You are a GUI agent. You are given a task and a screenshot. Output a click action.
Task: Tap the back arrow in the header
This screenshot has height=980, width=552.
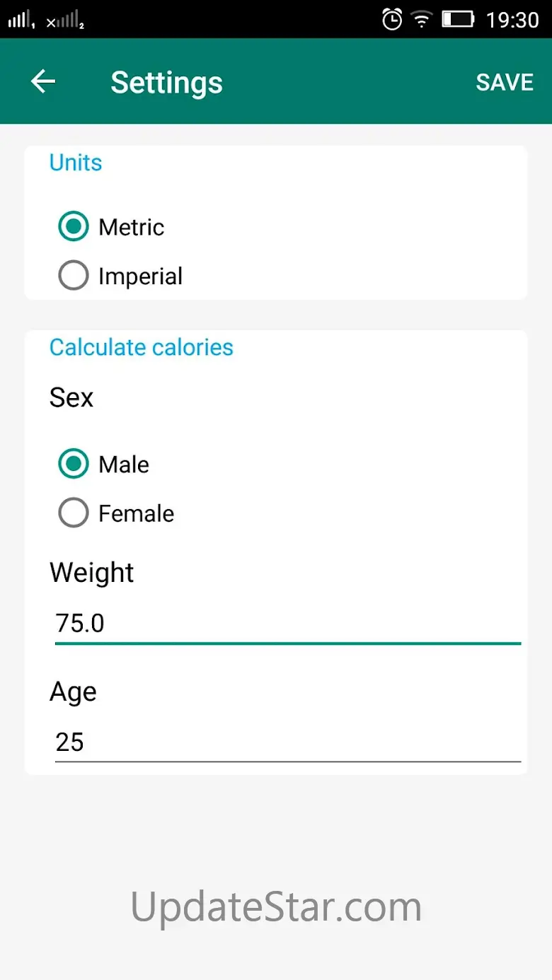[x=43, y=82]
